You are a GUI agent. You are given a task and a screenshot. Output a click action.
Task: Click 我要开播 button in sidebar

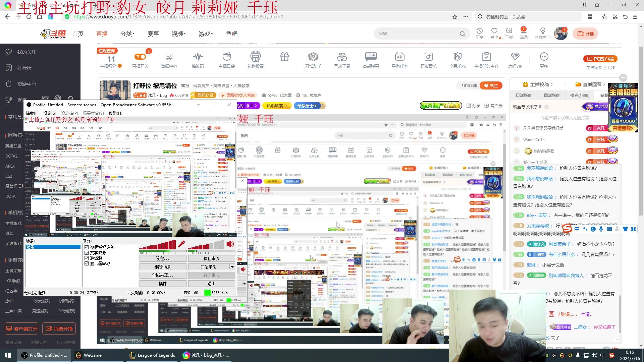pos(59,329)
